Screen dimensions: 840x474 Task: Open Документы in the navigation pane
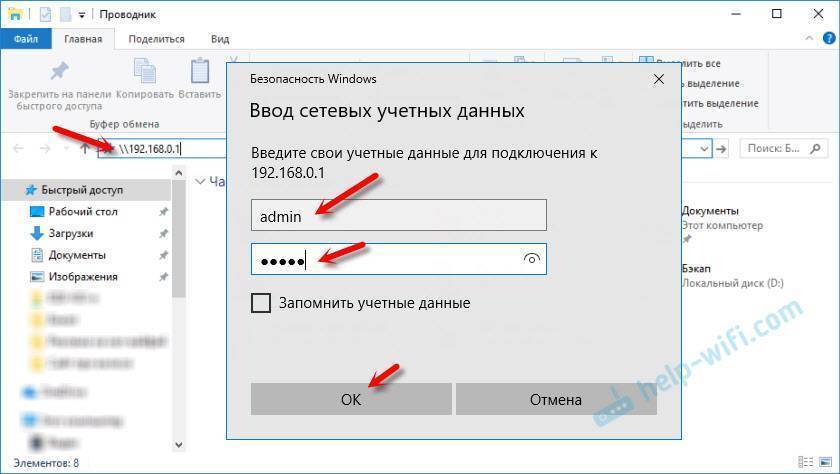(77, 255)
